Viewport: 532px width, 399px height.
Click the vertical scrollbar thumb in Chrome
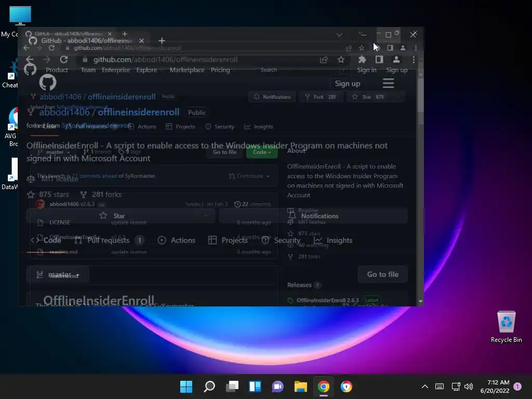(x=421, y=95)
